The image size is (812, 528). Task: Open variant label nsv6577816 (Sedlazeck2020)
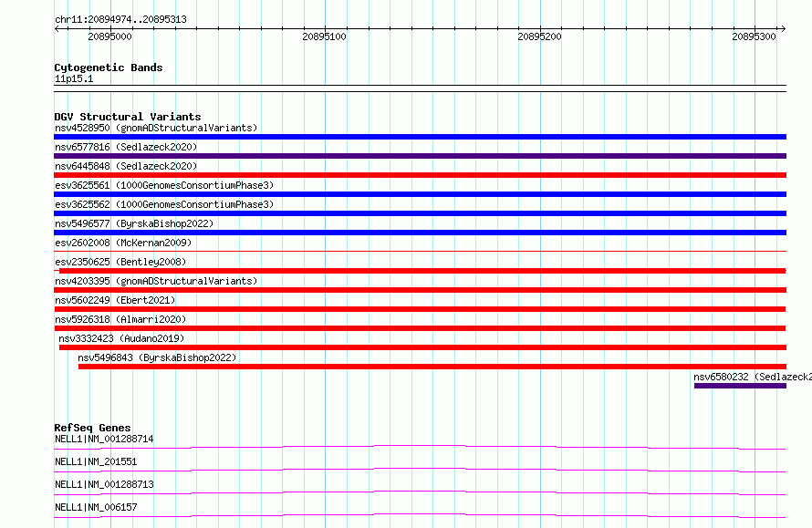pyautogui.click(x=126, y=147)
